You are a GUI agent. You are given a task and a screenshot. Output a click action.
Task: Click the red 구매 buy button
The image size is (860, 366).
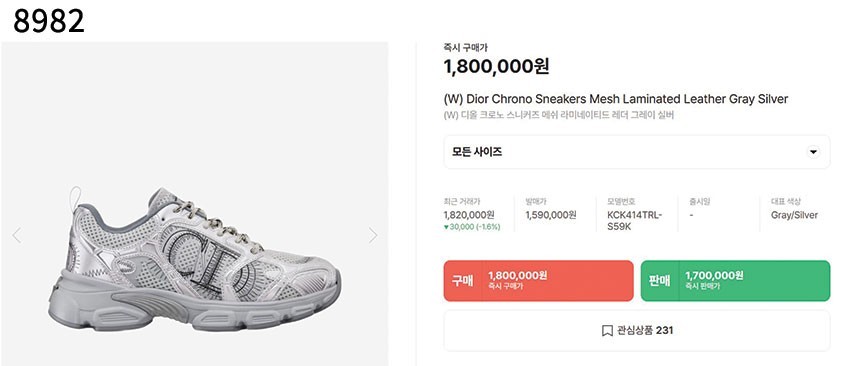pyautogui.click(x=538, y=280)
